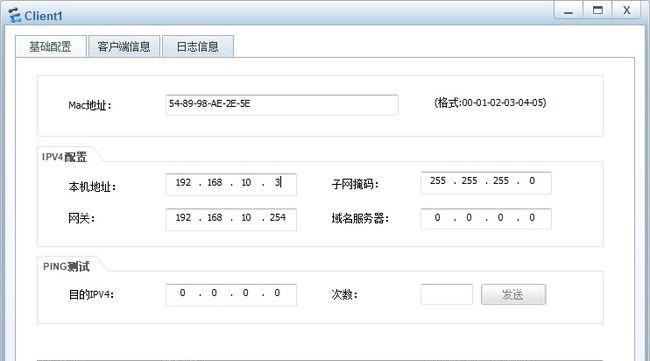The height and width of the screenshot is (361, 650).
Task: Minimize the Client1 window
Action: pos(568,10)
